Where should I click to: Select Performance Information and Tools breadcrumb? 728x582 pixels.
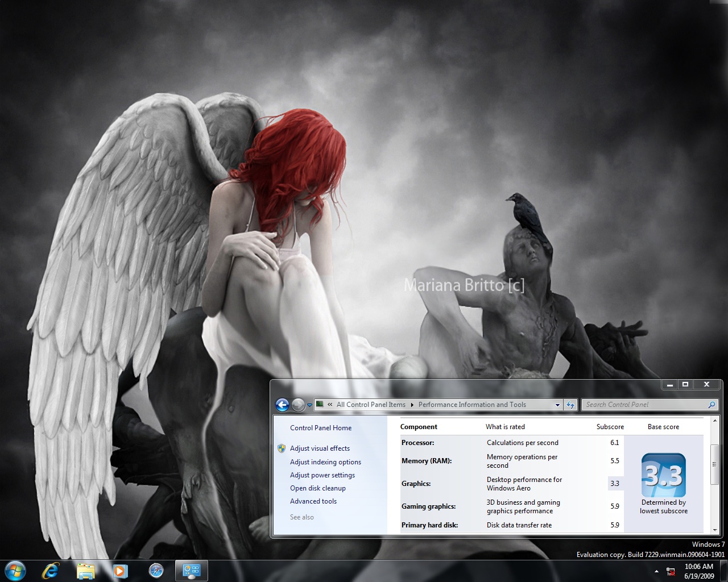pos(472,405)
